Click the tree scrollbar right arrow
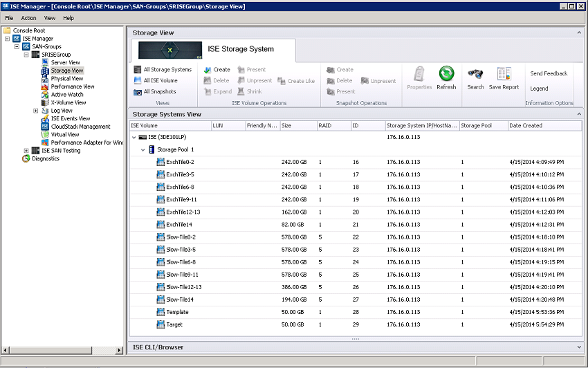This screenshot has width=588, height=368. point(119,351)
